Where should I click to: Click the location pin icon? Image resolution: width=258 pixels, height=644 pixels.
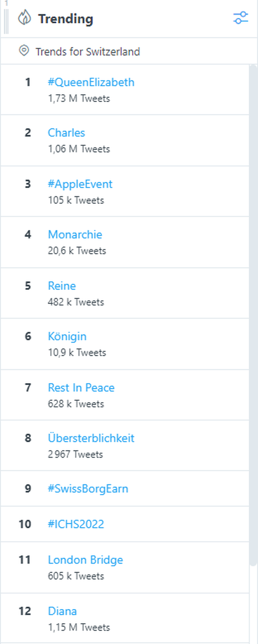click(x=24, y=51)
